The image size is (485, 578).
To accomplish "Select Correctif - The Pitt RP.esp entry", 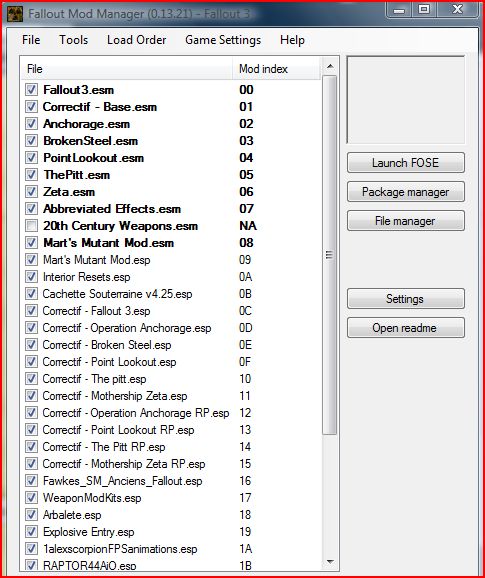I will 104,447.
